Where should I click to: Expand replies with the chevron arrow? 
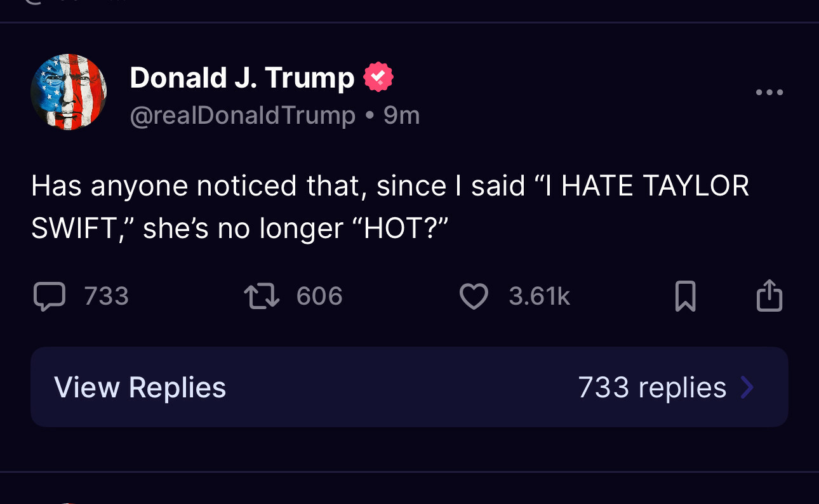747,387
